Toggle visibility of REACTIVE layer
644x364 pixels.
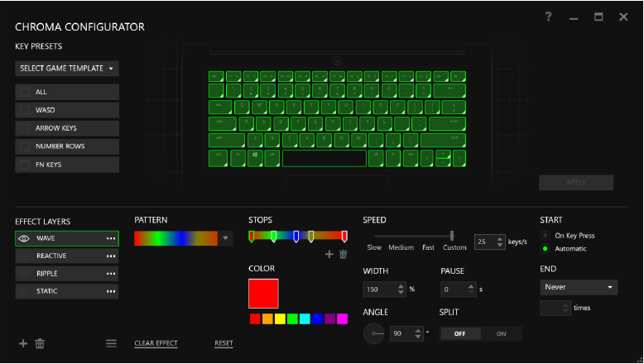click(24, 256)
